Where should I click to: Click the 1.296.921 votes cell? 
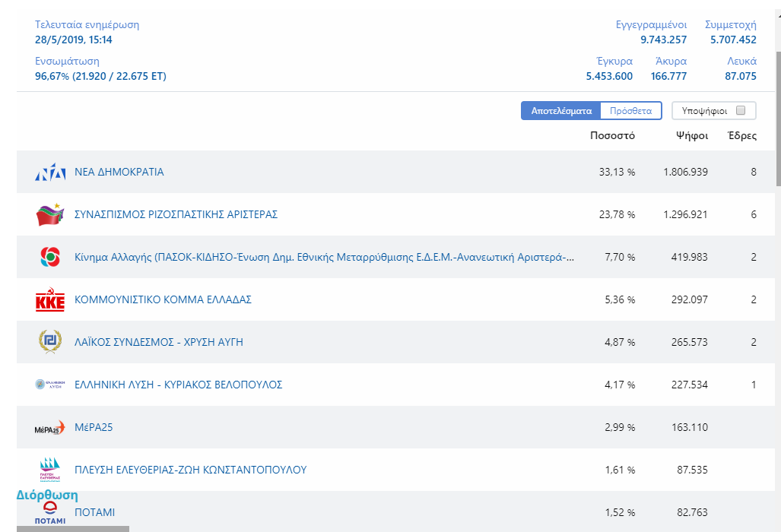[685, 214]
